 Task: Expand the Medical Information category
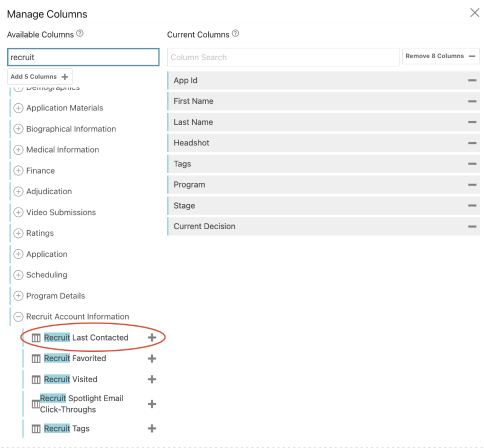(x=18, y=149)
